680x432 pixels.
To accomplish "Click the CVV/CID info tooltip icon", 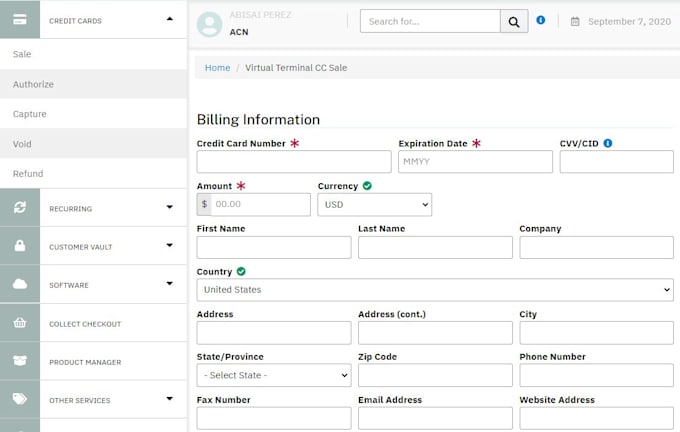I will [608, 143].
